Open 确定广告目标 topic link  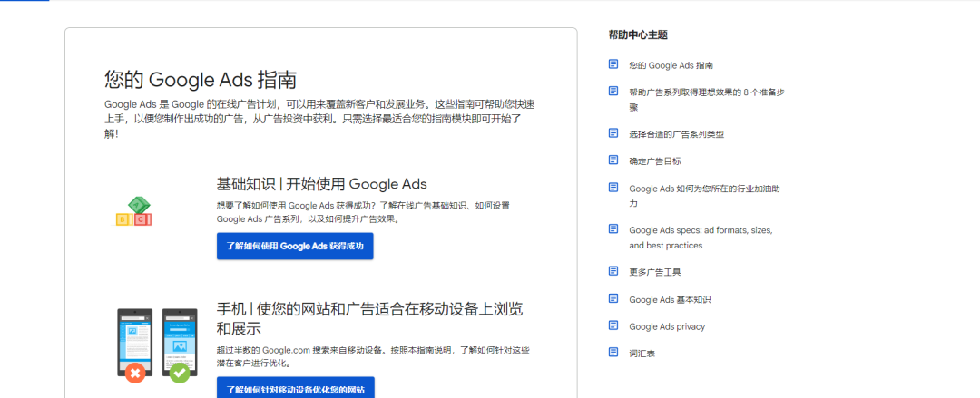pyautogui.click(x=655, y=161)
